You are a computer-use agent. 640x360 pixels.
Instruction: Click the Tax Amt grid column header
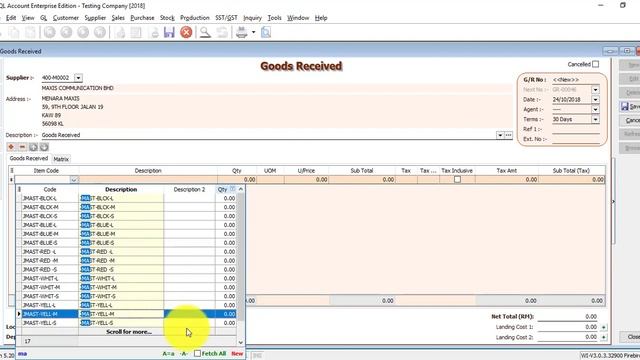507,171
